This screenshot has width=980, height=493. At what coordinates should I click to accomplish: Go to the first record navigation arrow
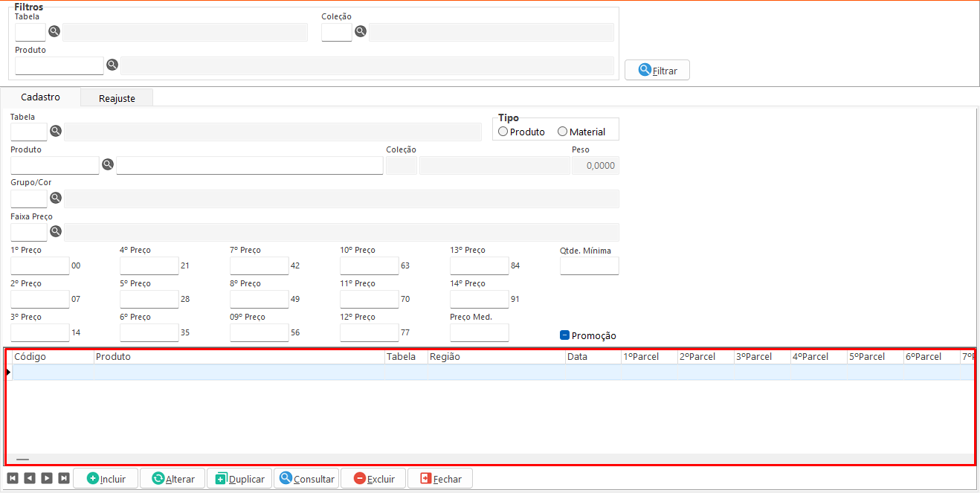13,478
